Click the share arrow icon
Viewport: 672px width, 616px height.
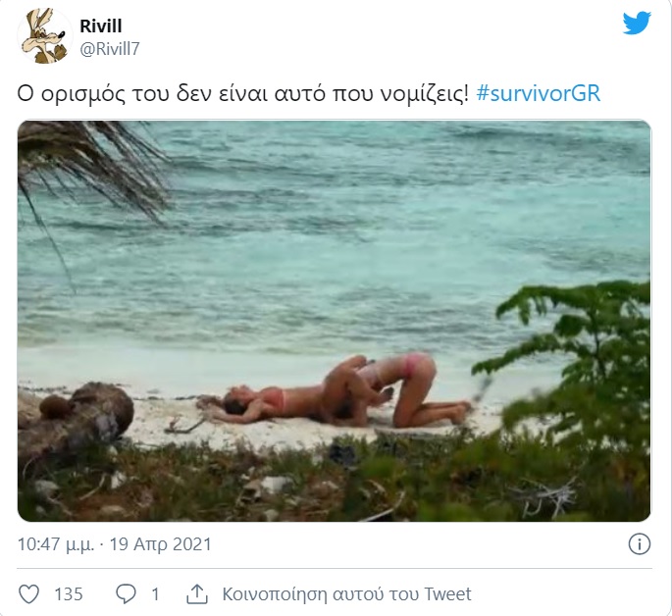tap(196, 594)
